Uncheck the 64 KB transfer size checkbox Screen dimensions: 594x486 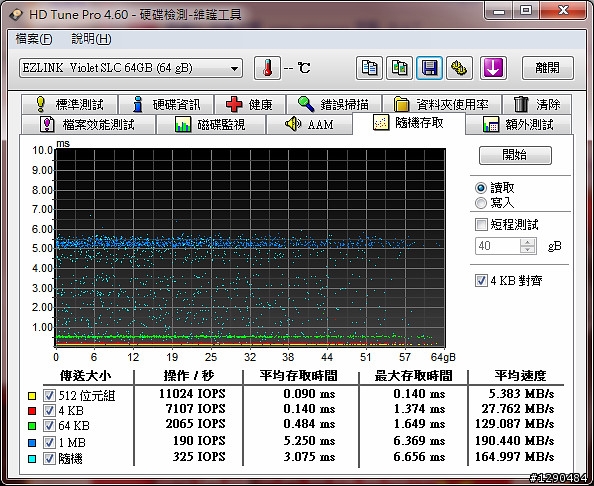49,425
